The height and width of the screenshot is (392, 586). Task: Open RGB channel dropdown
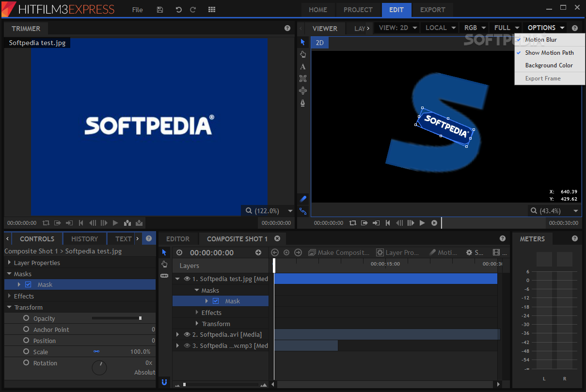(475, 28)
